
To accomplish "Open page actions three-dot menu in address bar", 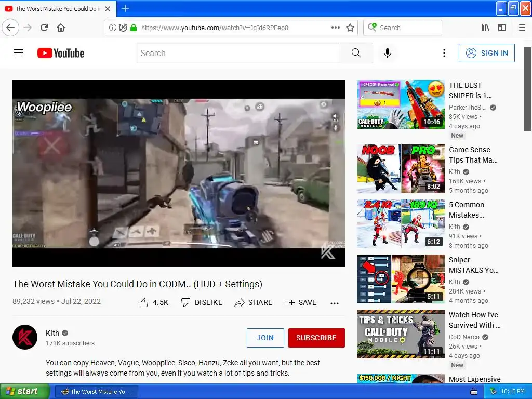I will (335, 28).
